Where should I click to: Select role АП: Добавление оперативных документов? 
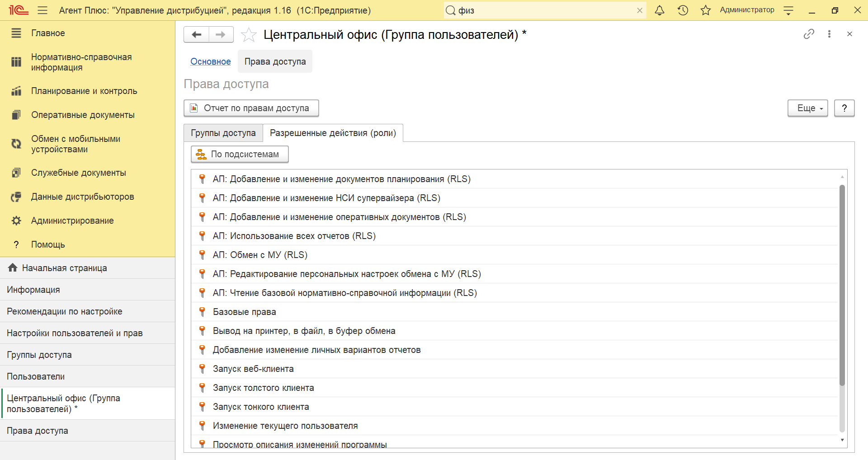tap(514, 217)
